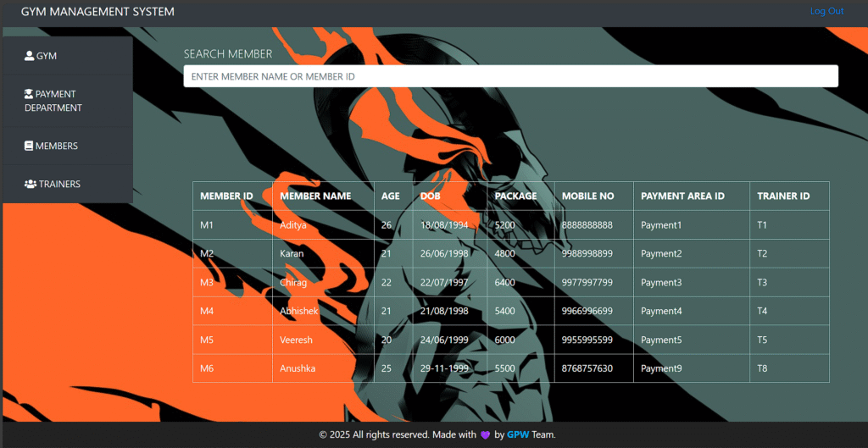Click mobile number 9966996699 cell
The image size is (868, 448).
[594, 311]
